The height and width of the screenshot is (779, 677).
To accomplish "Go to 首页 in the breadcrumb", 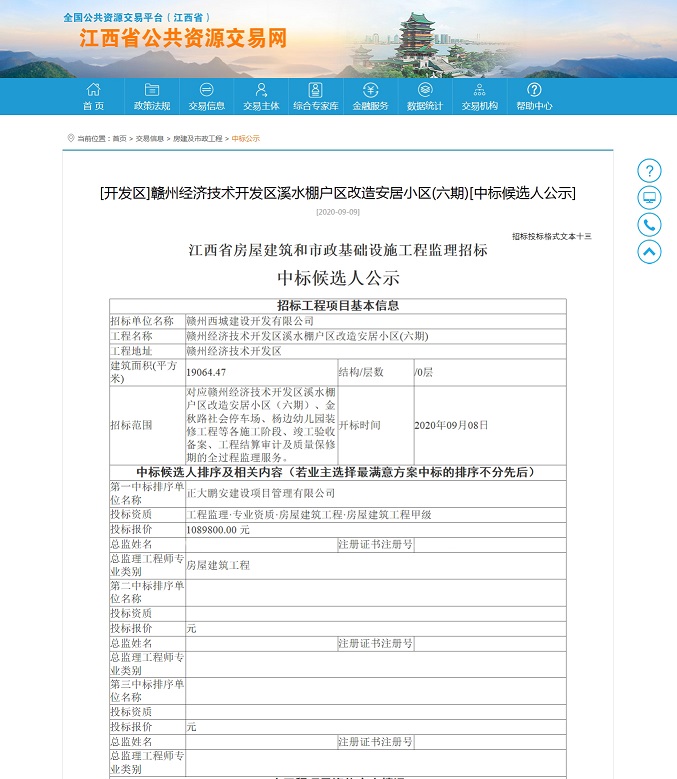I will (x=119, y=139).
